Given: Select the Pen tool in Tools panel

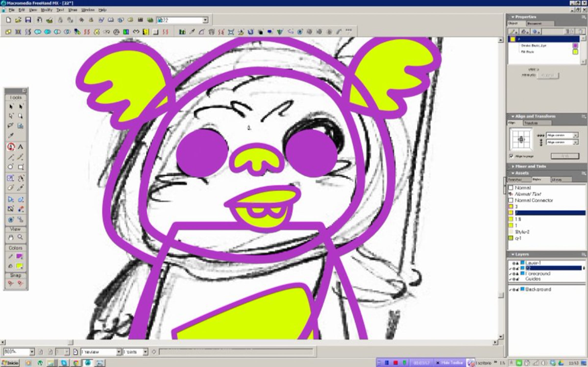Looking at the screenshot, I should pyautogui.click(x=11, y=147).
